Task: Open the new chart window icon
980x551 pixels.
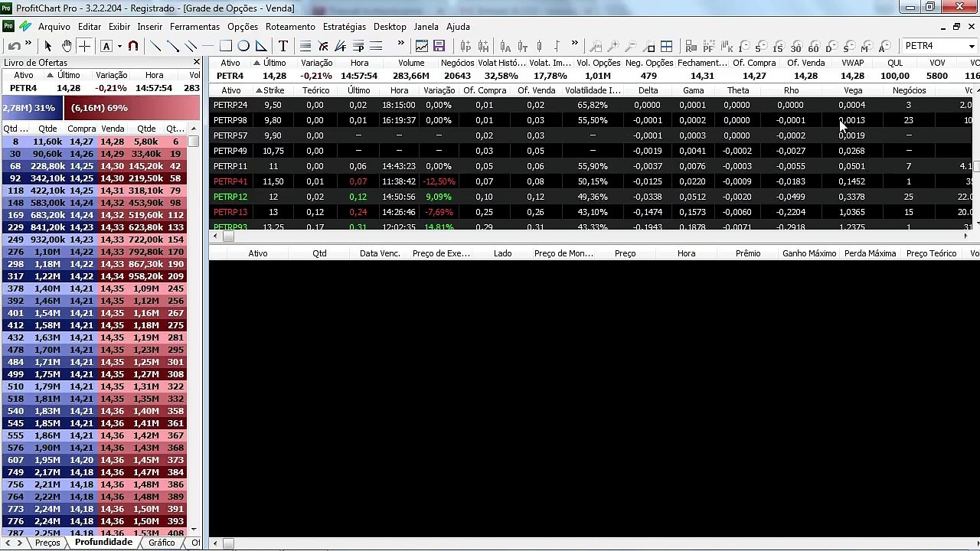Action: [x=422, y=46]
